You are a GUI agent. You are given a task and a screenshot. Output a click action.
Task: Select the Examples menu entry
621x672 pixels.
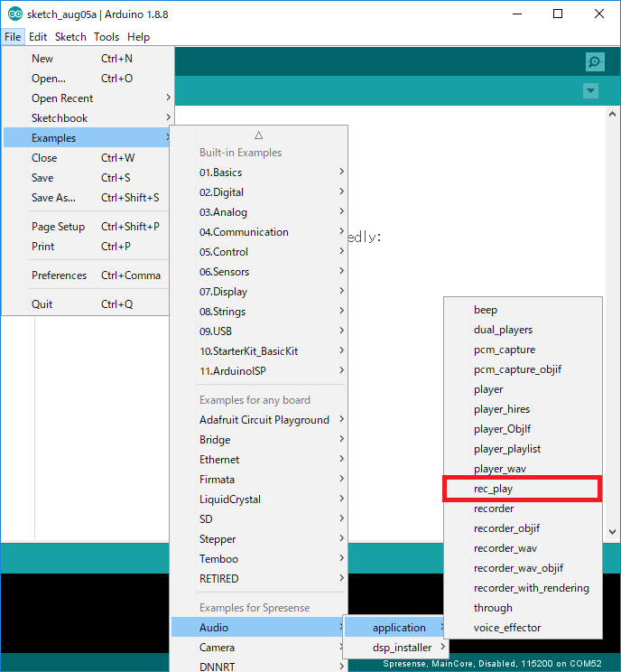click(x=87, y=138)
